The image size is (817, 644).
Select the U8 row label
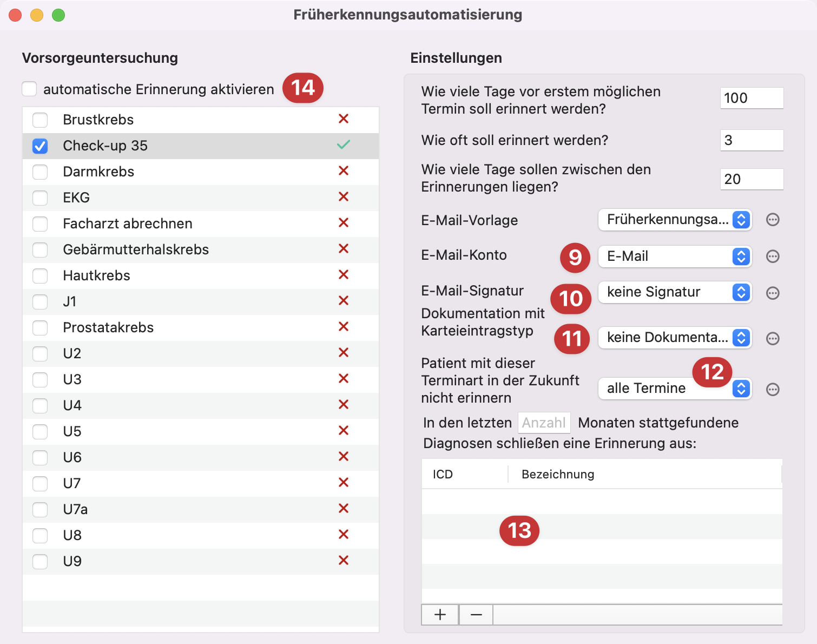pyautogui.click(x=72, y=535)
